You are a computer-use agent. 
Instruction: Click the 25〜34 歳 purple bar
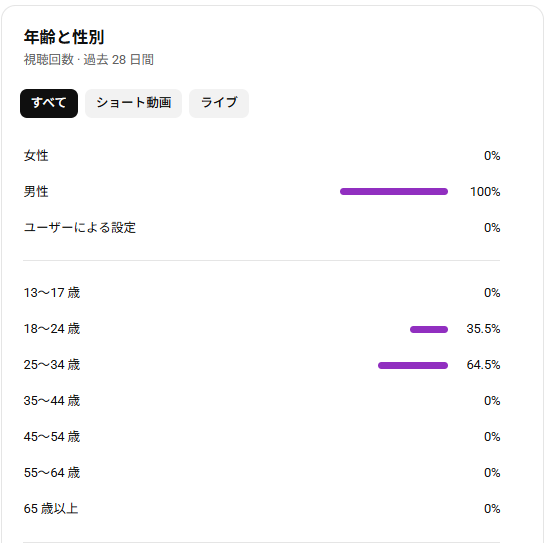point(413,365)
